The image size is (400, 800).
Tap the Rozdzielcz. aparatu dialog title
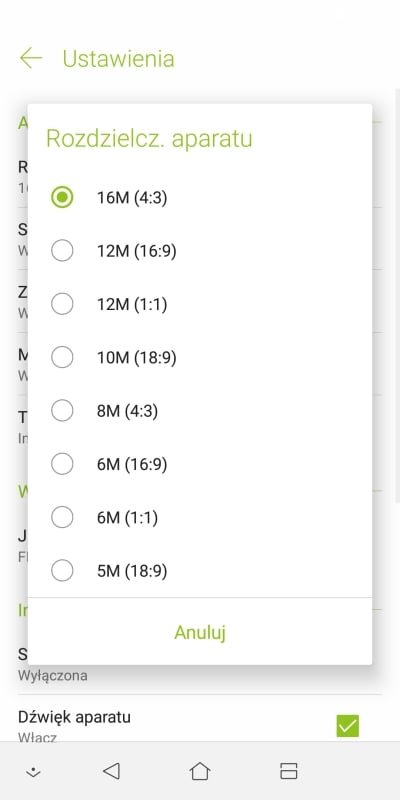[x=149, y=138]
